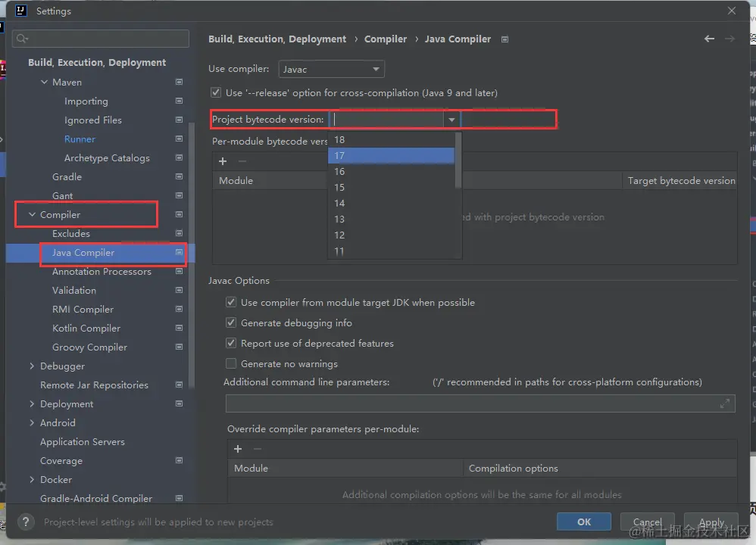Expand the Debugger tree node
Screen dimensions: 756x545
32,366
